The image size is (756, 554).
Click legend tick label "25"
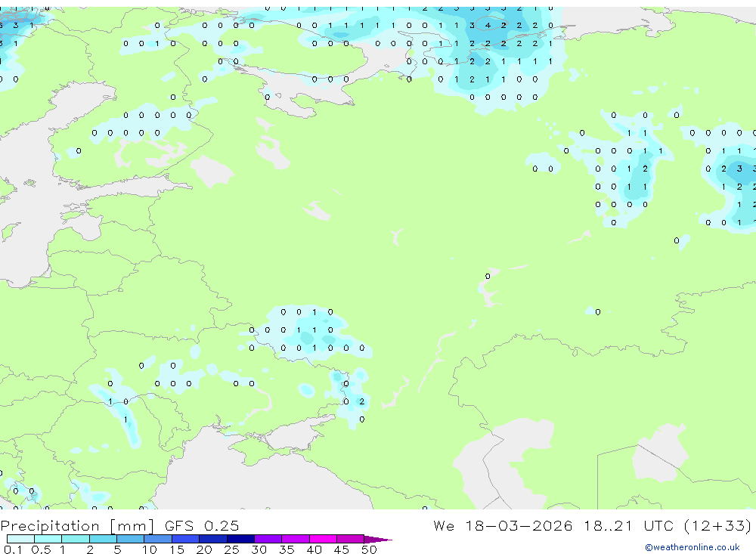232,549
